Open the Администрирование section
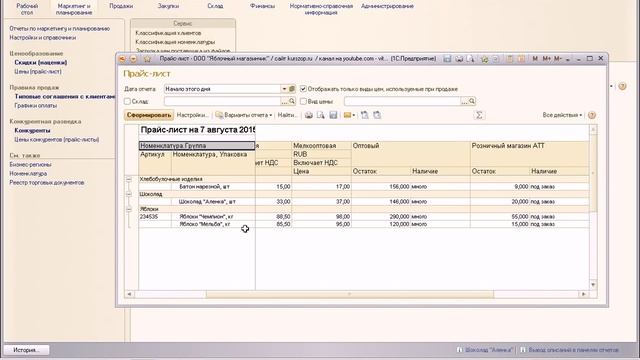Image resolution: width=640 pixels, height=360 pixels. tap(387, 6)
